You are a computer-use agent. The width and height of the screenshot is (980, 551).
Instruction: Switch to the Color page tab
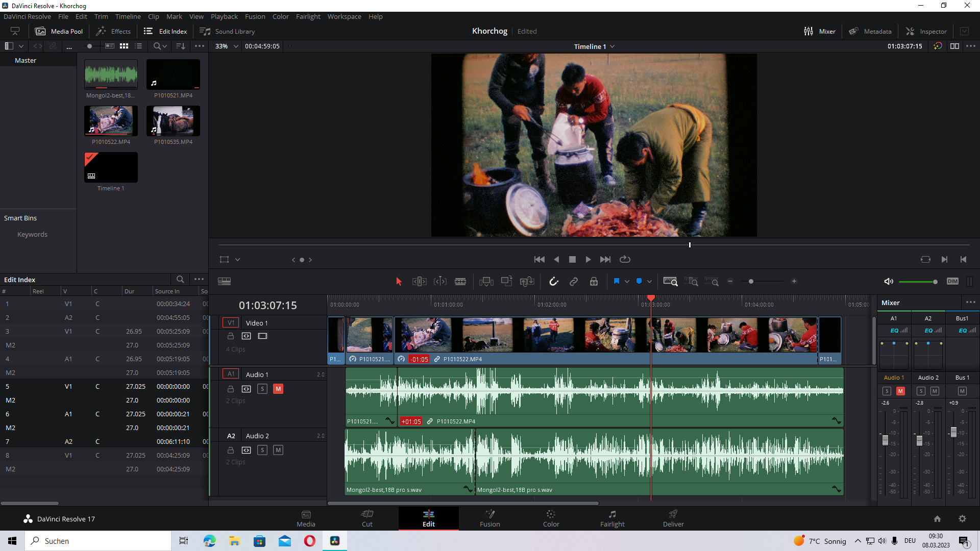(551, 518)
